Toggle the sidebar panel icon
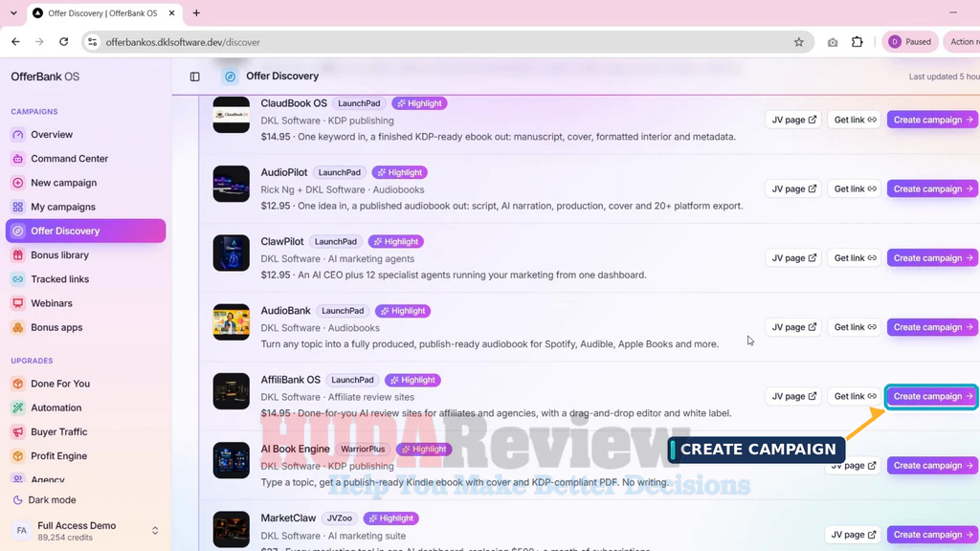Viewport: 980px width, 551px height. (195, 77)
